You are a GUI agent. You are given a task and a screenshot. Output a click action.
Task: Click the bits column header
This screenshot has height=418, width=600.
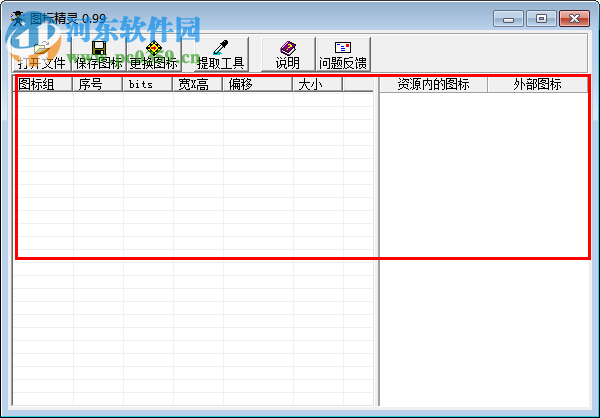click(148, 84)
